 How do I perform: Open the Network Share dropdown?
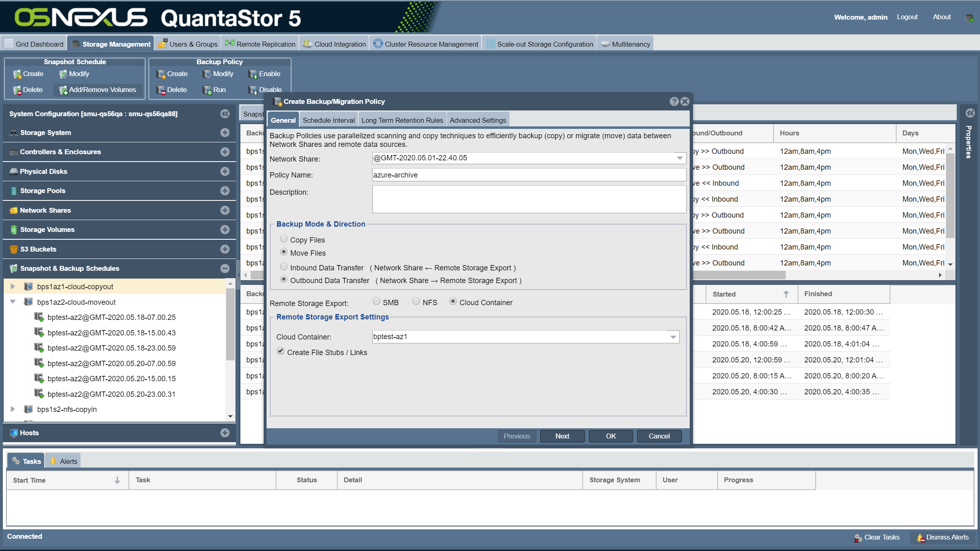679,158
